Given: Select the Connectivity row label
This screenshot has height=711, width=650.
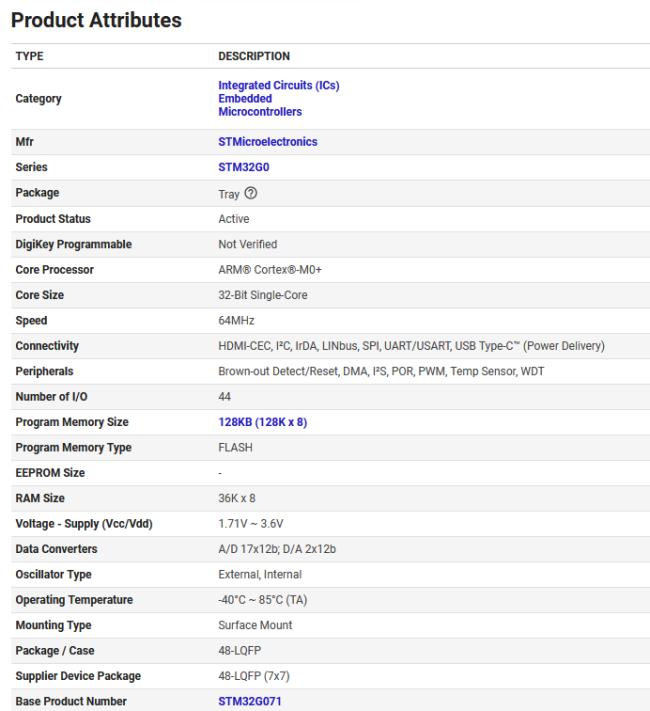Looking at the screenshot, I should (47, 346).
